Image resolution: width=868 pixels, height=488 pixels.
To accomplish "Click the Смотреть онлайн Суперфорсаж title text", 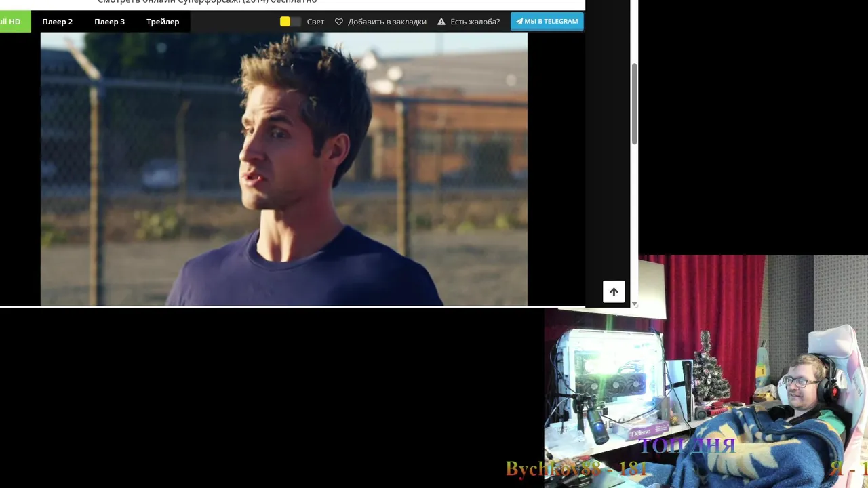I will [207, 2].
